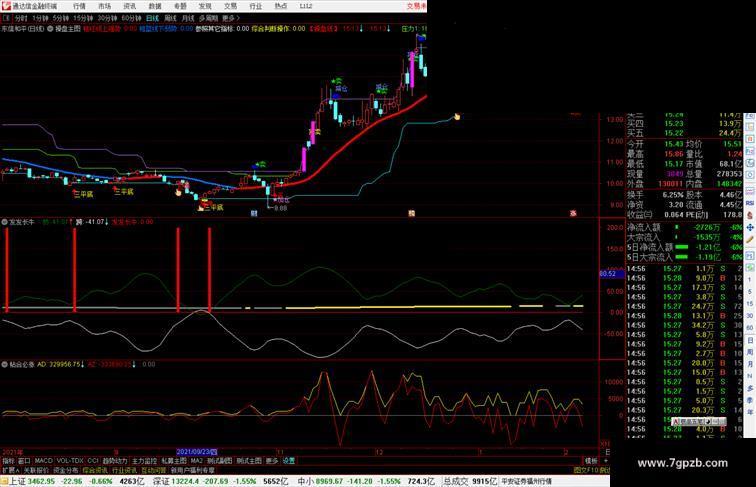
Task: Select the 周线 weekly period tab
Action: pyautogui.click(x=170, y=18)
